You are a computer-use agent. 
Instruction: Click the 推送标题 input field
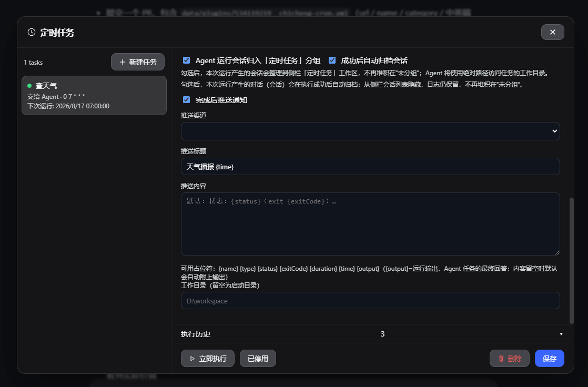point(370,167)
